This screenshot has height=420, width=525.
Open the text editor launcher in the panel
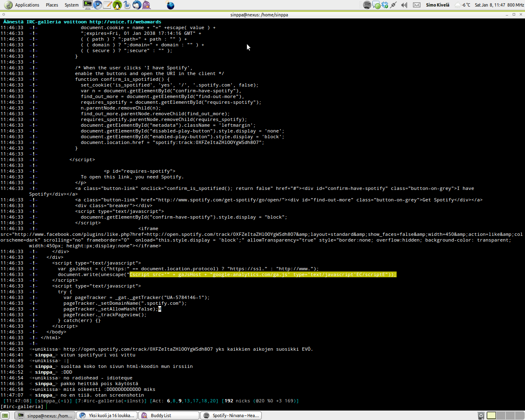[x=107, y=5]
